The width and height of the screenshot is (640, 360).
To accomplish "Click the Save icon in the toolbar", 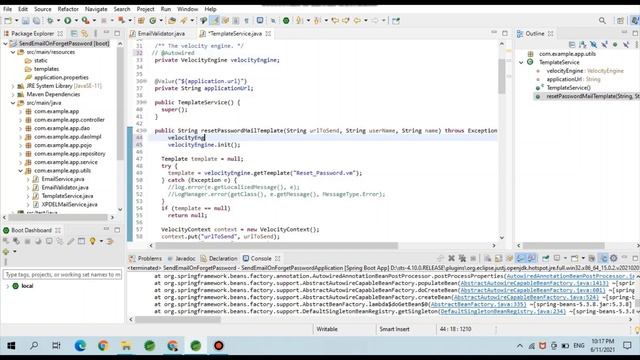I will click(26, 20).
